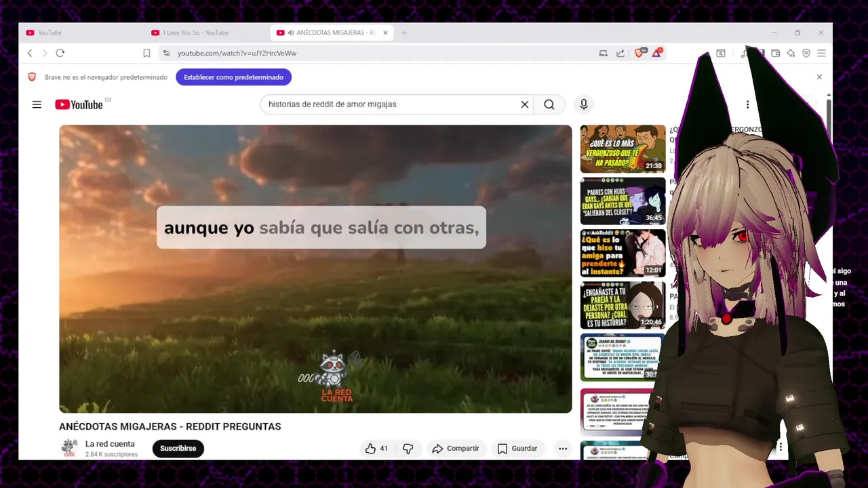Share this page using share icon
The width and height of the screenshot is (868, 488).
click(620, 53)
